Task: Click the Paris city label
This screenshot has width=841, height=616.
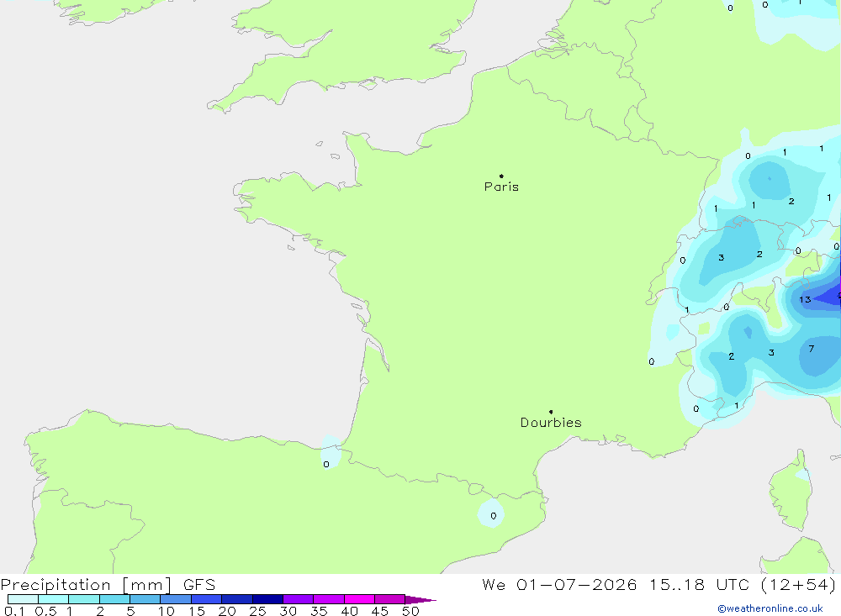Action: (x=501, y=187)
